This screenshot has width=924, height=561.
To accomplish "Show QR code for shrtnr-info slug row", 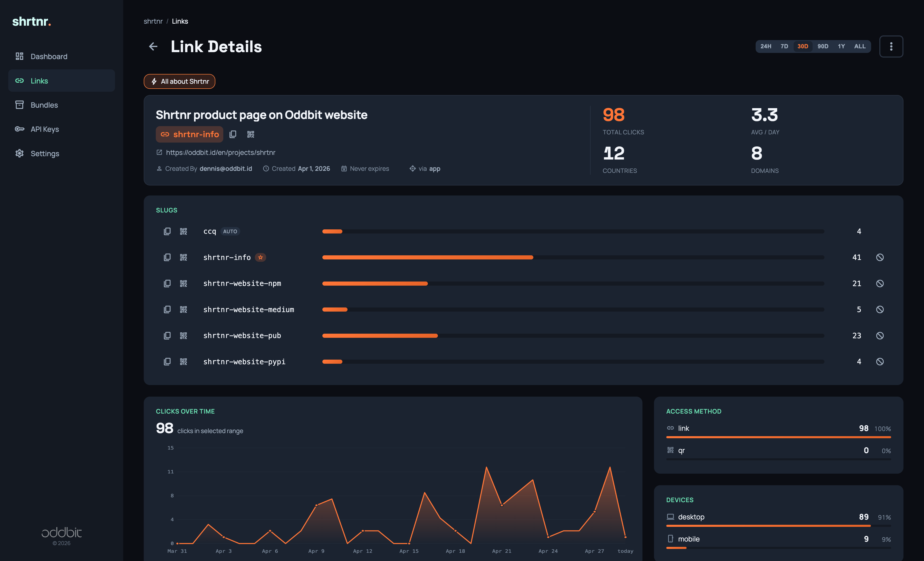I will click(183, 257).
